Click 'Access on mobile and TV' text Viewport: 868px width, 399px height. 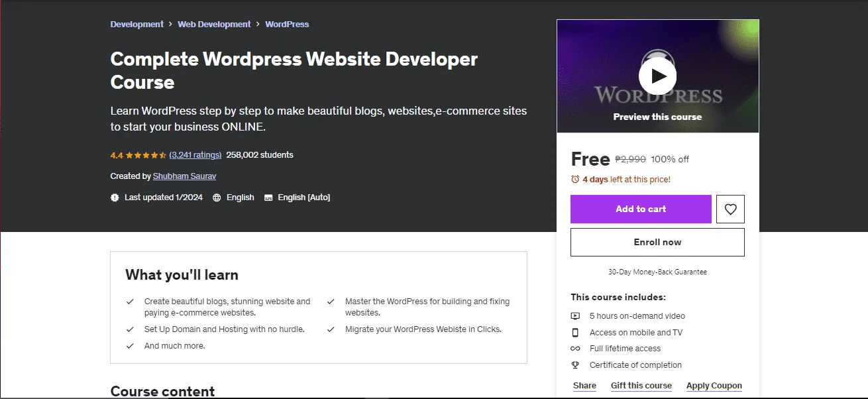(x=636, y=333)
